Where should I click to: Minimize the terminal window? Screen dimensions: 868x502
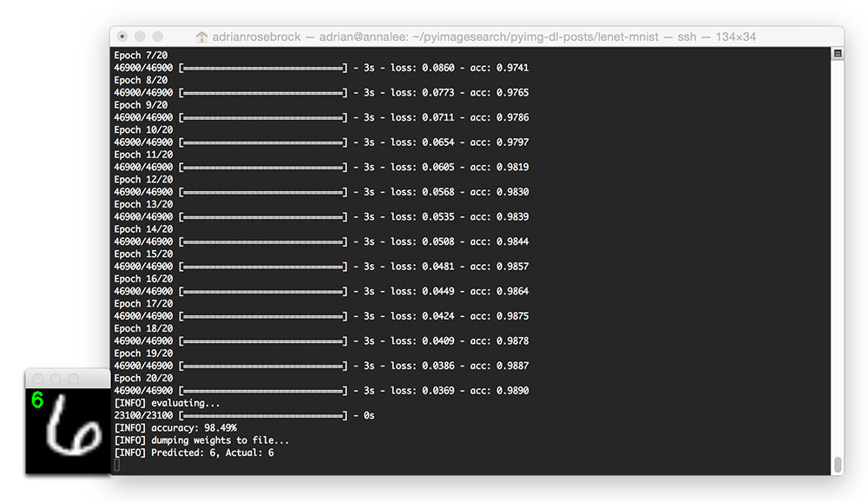(140, 36)
